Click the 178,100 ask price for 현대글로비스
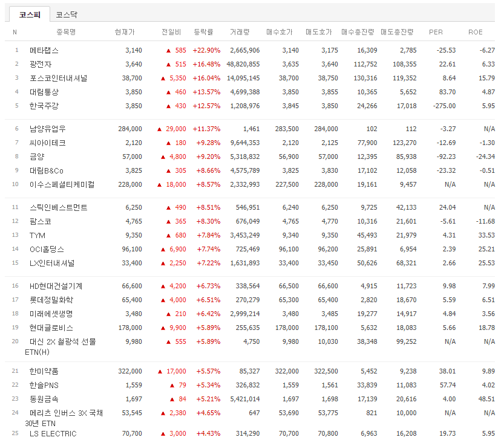This screenshot has height=443, width=504. [326, 328]
